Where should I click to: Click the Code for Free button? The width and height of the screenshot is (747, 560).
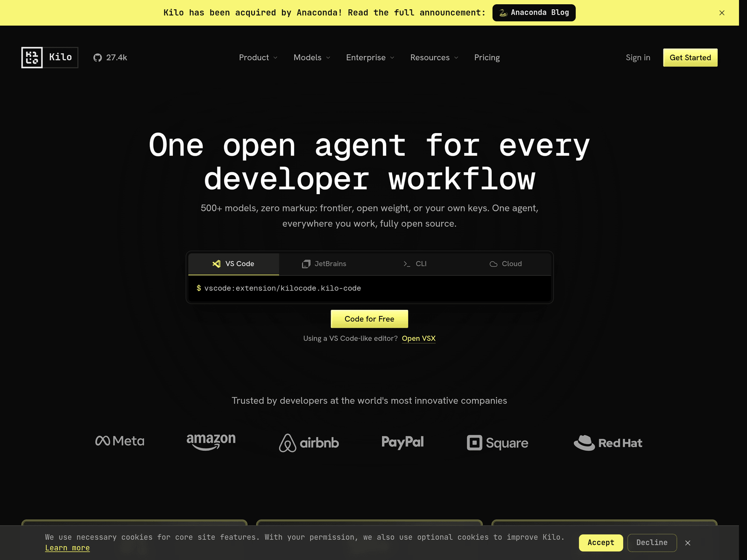pos(369,319)
